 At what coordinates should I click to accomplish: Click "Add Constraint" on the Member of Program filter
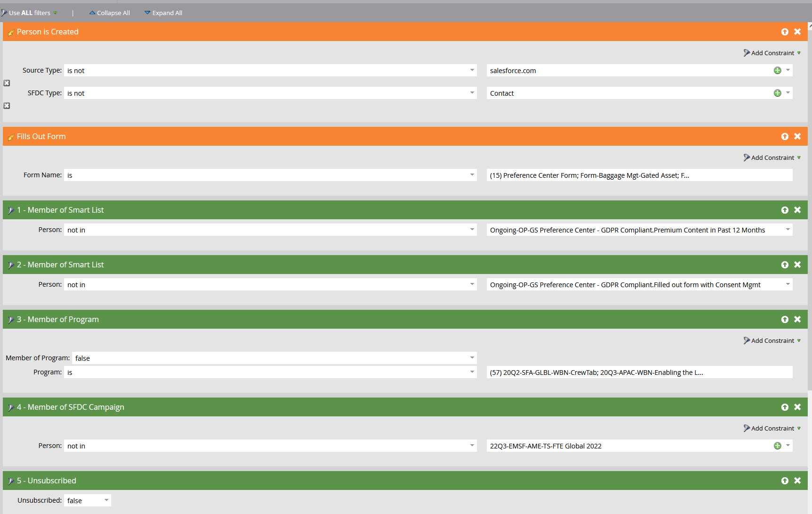tap(772, 340)
